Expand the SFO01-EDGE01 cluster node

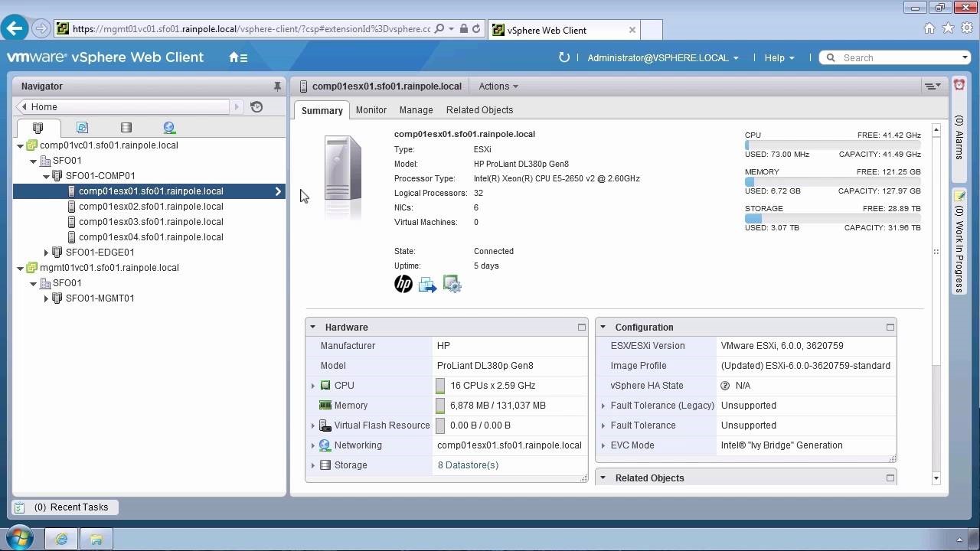46,253
